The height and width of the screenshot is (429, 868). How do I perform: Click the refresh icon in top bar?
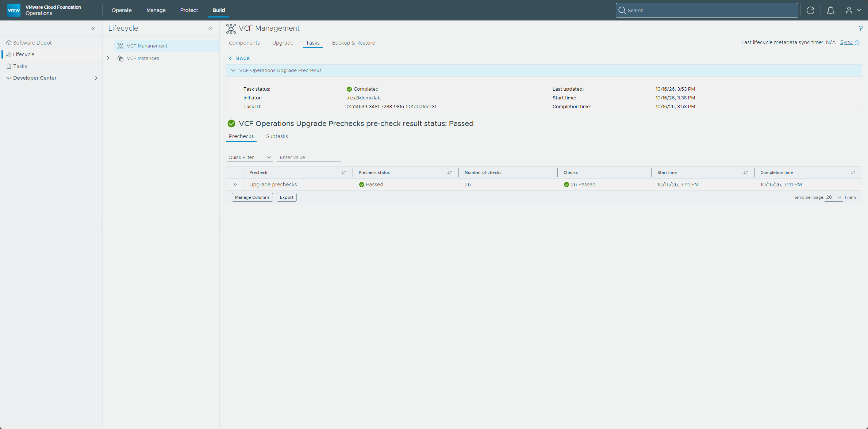[x=810, y=10]
